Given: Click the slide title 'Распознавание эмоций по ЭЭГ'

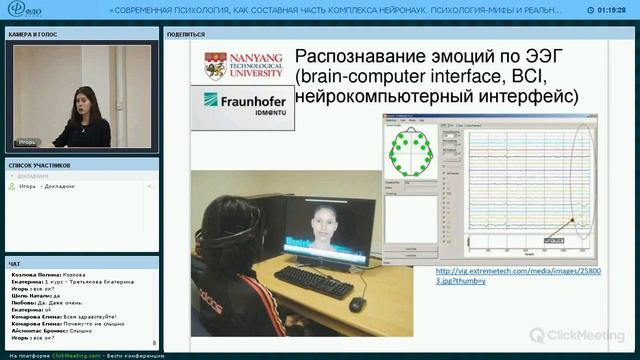Looking at the screenshot, I should pyautogui.click(x=429, y=56).
